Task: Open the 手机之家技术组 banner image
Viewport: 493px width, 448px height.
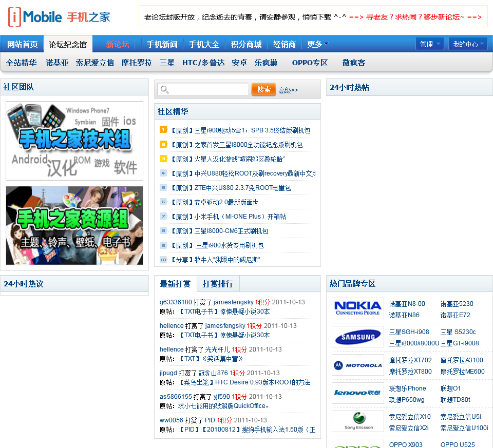Action: pyautogui.click(x=74, y=141)
